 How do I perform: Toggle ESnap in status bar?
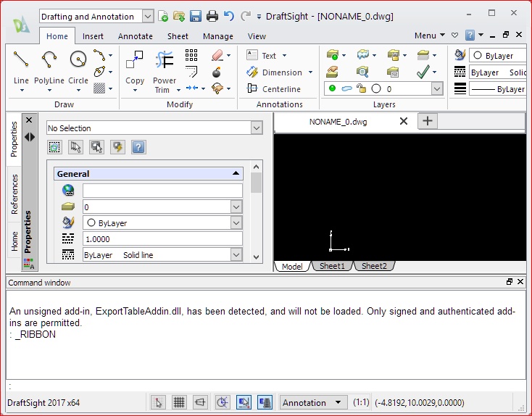[x=244, y=402]
